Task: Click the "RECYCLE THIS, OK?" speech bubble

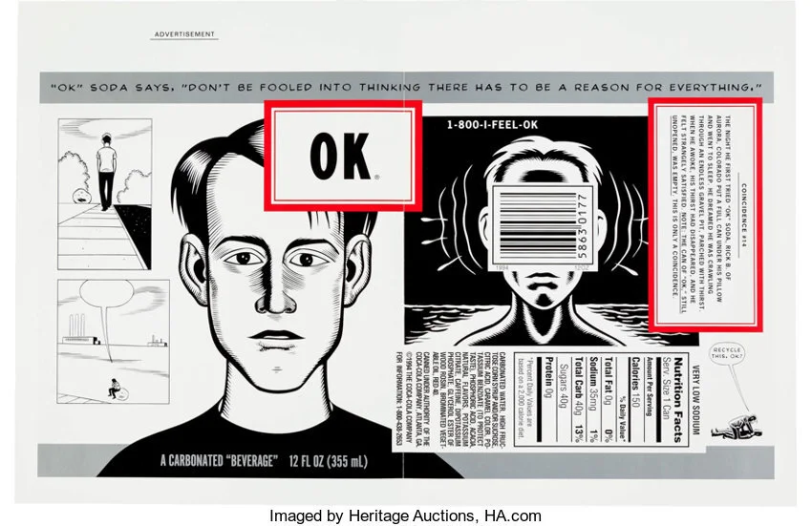Action: tap(727, 353)
